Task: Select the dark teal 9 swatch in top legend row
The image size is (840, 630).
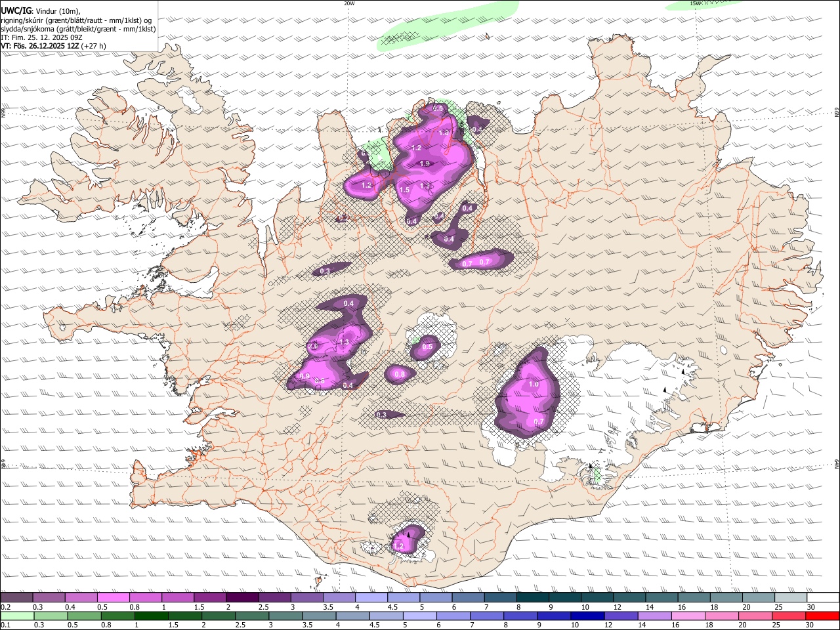Action: (564, 597)
